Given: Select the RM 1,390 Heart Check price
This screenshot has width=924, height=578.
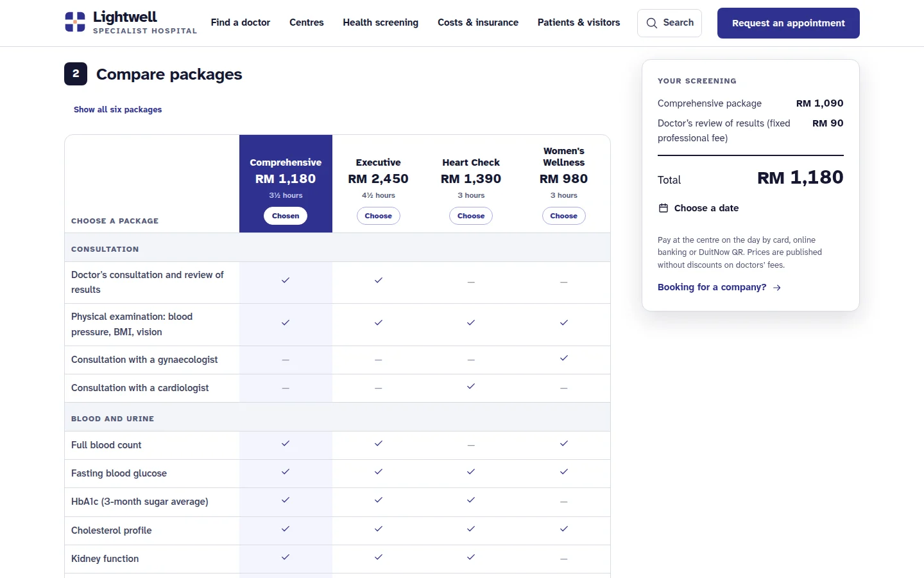Looking at the screenshot, I should click(x=471, y=179).
